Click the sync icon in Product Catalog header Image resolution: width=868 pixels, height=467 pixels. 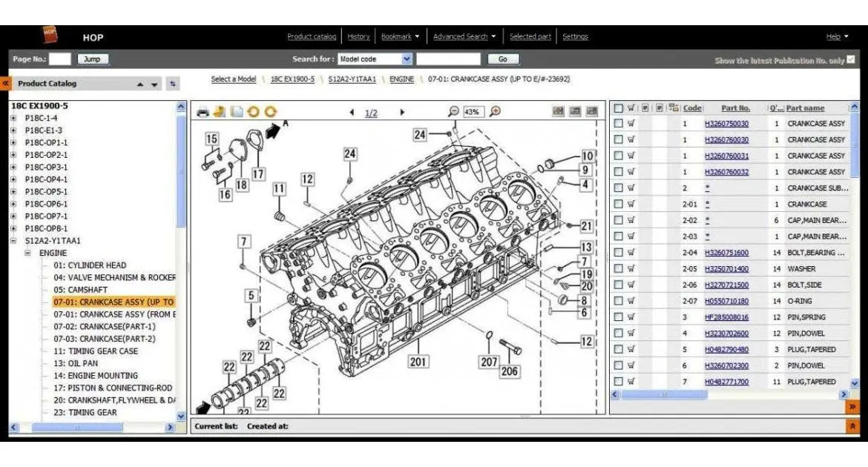click(173, 84)
